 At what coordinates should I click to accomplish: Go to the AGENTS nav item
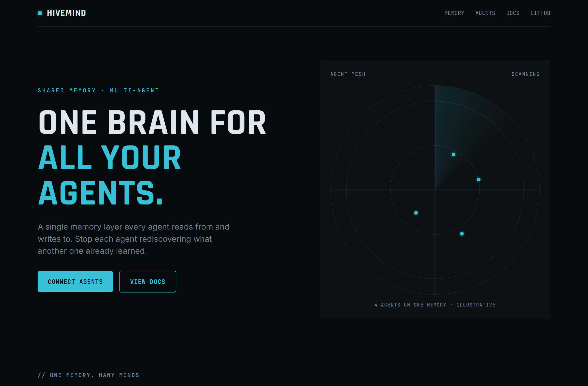point(485,13)
